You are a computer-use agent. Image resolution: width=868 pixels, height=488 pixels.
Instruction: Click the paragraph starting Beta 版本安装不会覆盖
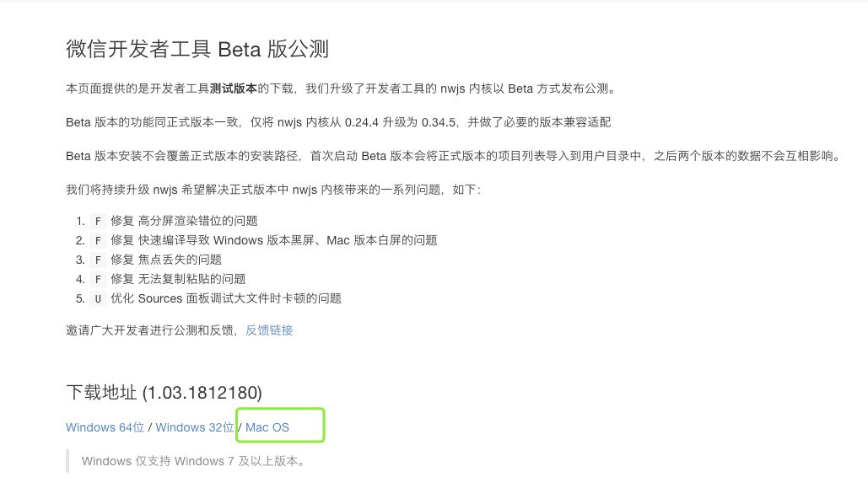point(455,156)
